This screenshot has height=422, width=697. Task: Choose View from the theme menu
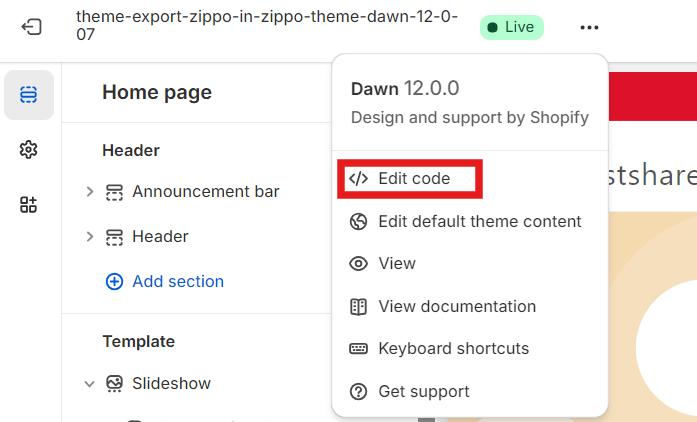(x=396, y=264)
